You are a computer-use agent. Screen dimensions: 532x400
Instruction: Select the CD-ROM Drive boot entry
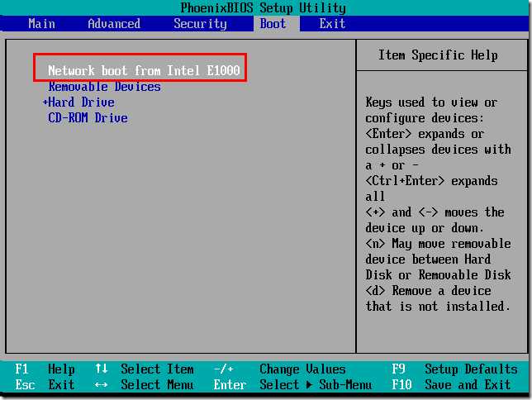coord(88,118)
